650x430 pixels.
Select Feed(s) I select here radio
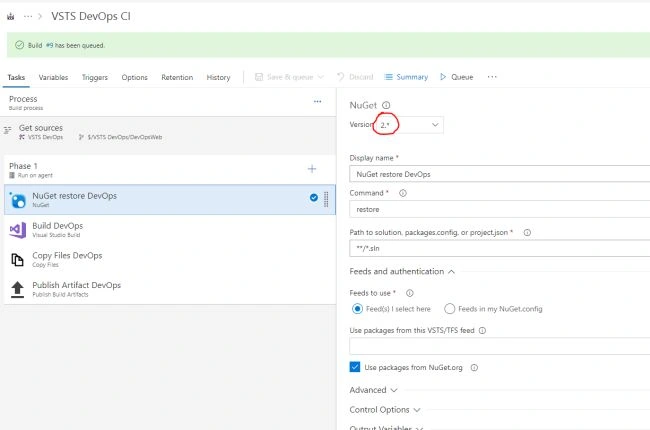pos(357,309)
